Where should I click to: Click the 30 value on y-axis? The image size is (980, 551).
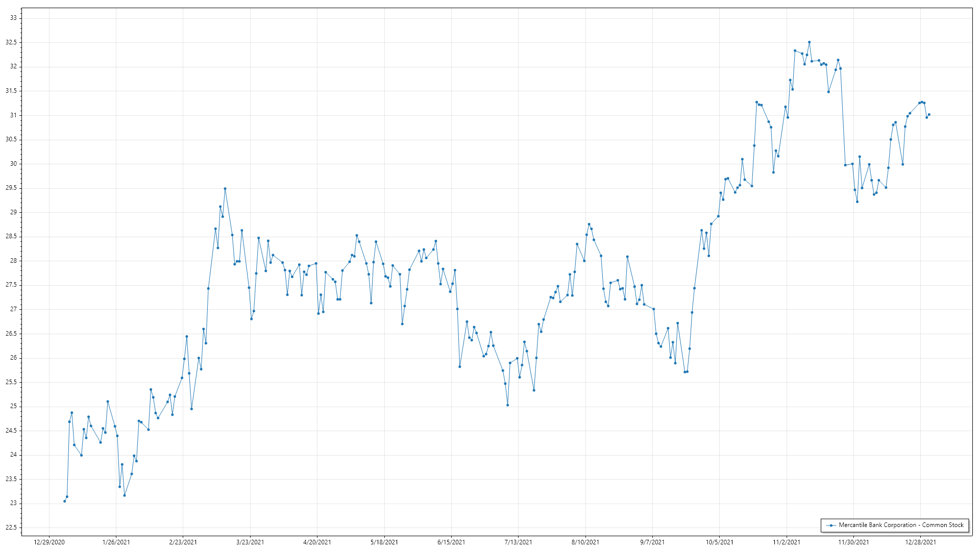(x=13, y=164)
